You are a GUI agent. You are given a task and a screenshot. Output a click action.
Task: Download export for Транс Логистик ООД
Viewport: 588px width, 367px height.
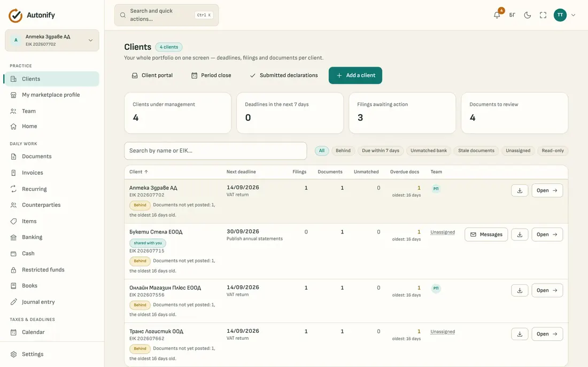(520, 334)
